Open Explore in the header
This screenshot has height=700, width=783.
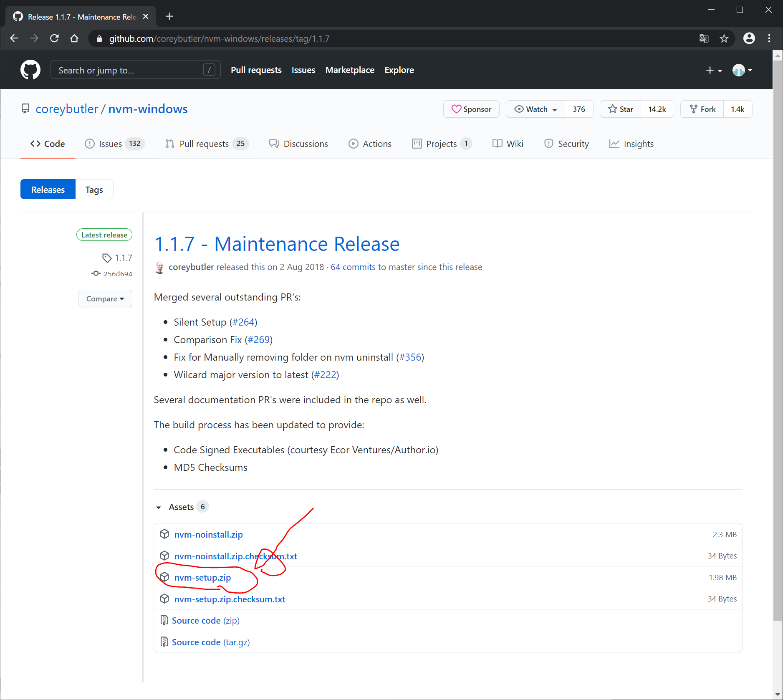coord(399,70)
